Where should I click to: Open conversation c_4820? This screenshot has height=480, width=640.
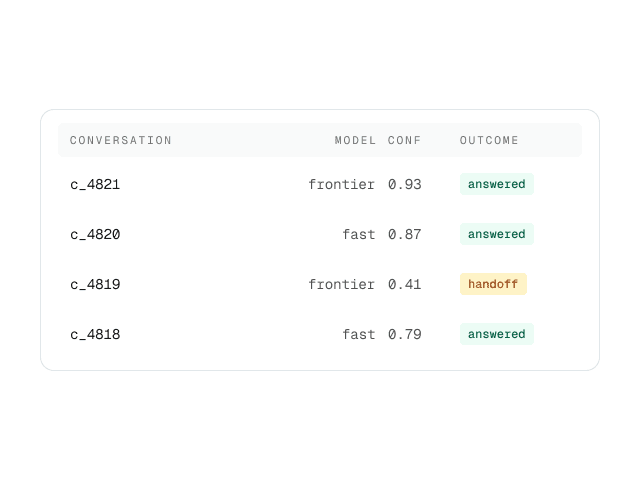(95, 234)
